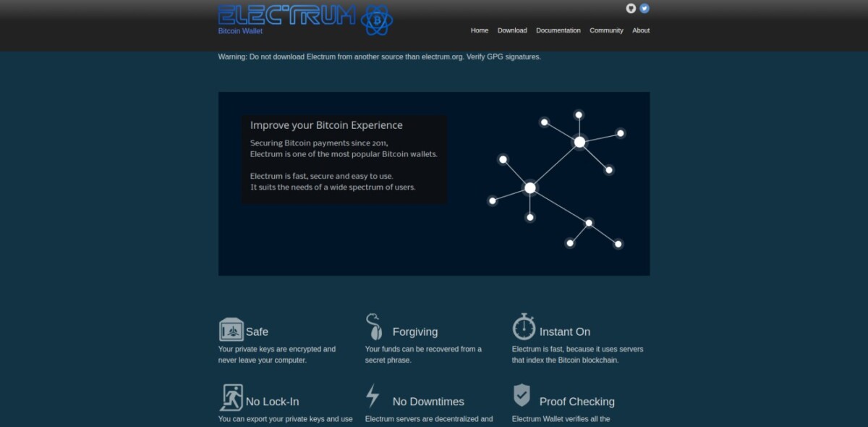This screenshot has width=868, height=427.
Task: Click the Improve your Bitcoin Experience heading
Action: coord(326,125)
